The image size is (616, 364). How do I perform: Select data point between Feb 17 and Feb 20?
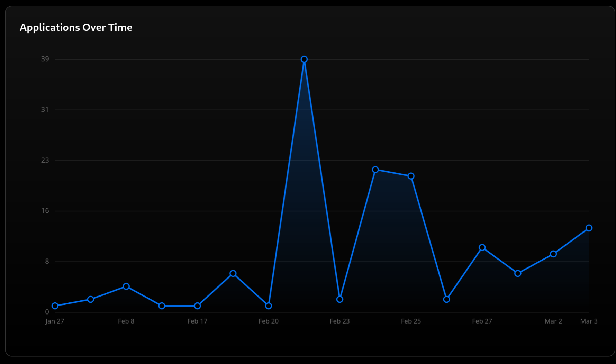pyautogui.click(x=233, y=274)
